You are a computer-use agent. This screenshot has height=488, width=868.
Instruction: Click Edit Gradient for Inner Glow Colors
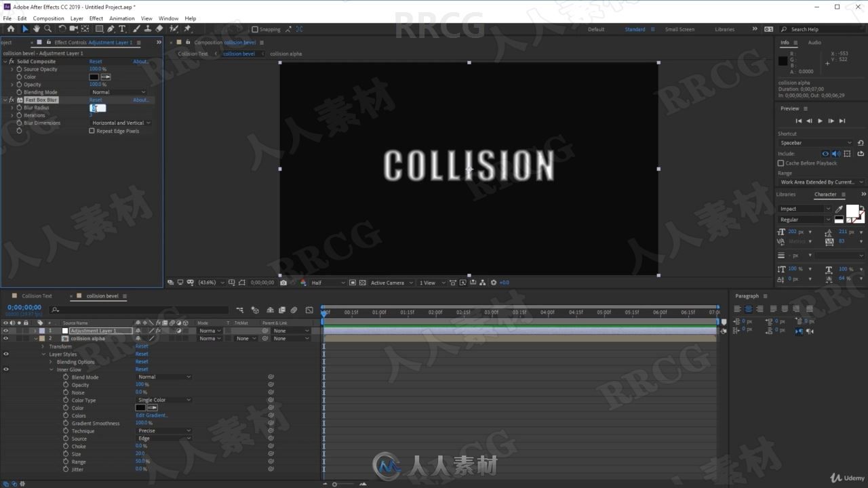[152, 415]
